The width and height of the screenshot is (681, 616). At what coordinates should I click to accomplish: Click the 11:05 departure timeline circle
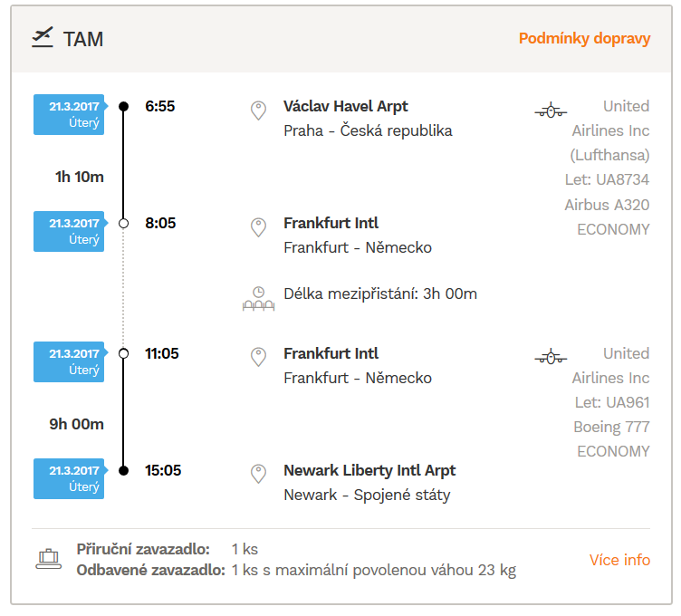point(124,353)
